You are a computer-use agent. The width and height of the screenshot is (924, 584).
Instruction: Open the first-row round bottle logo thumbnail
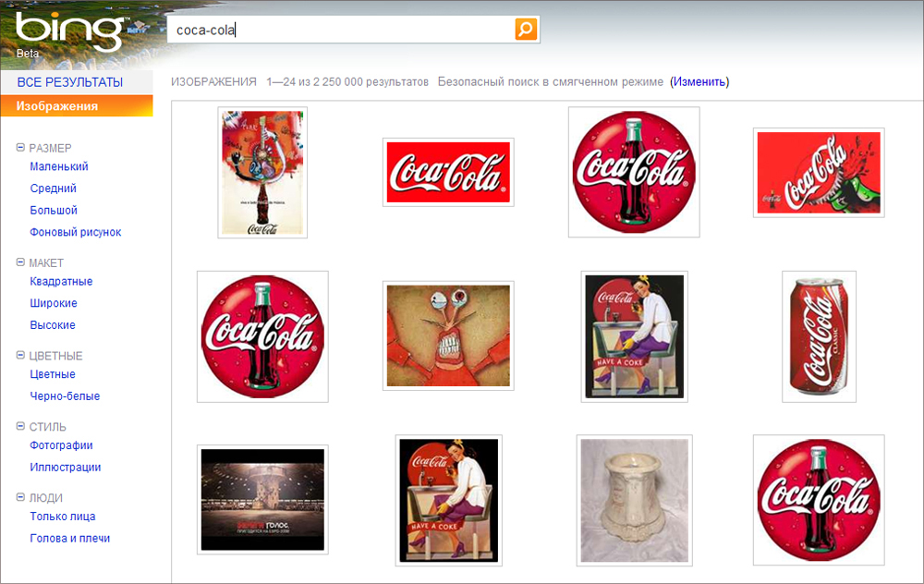coord(634,172)
